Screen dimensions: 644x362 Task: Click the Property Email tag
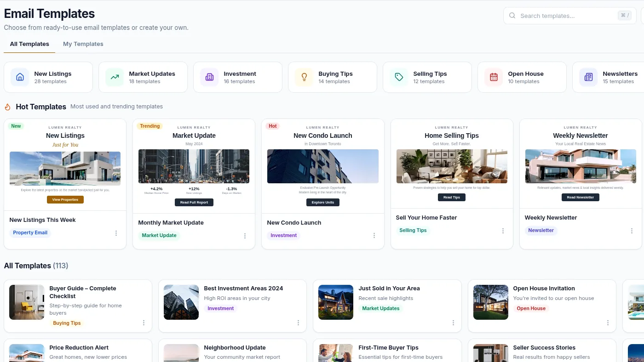30,233
